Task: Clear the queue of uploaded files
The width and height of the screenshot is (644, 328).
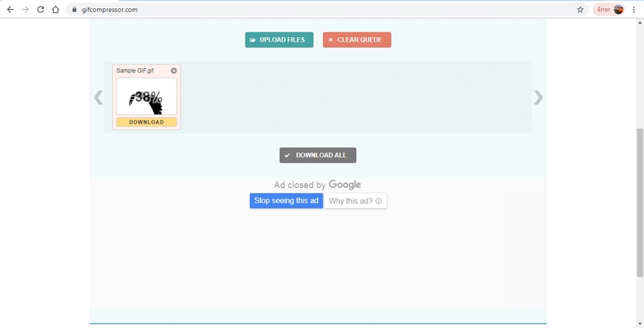Action: (x=356, y=39)
